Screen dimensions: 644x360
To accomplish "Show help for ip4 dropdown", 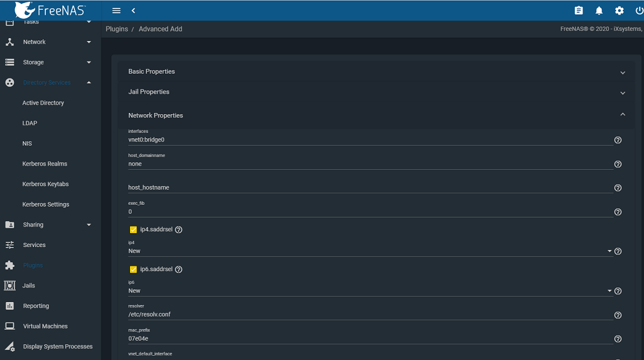I will point(618,251).
